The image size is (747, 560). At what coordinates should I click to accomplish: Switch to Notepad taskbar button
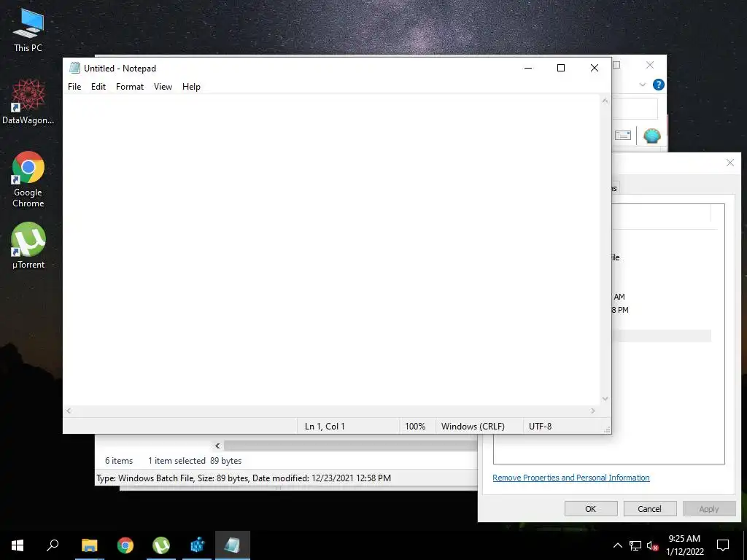233,545
